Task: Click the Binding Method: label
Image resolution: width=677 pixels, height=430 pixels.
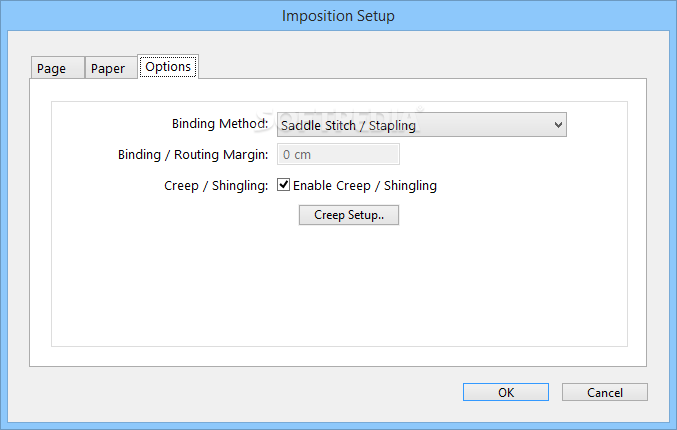Action: coord(220,125)
